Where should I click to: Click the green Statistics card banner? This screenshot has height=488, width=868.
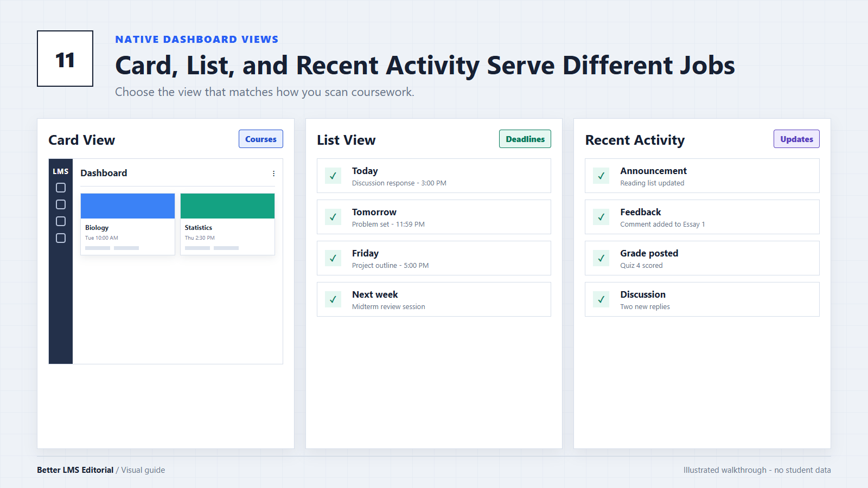227,206
